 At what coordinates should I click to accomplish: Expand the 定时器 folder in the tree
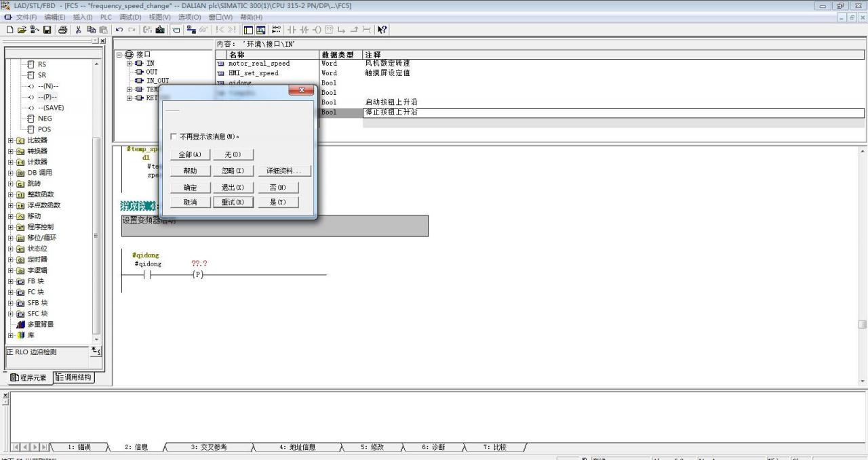11,259
